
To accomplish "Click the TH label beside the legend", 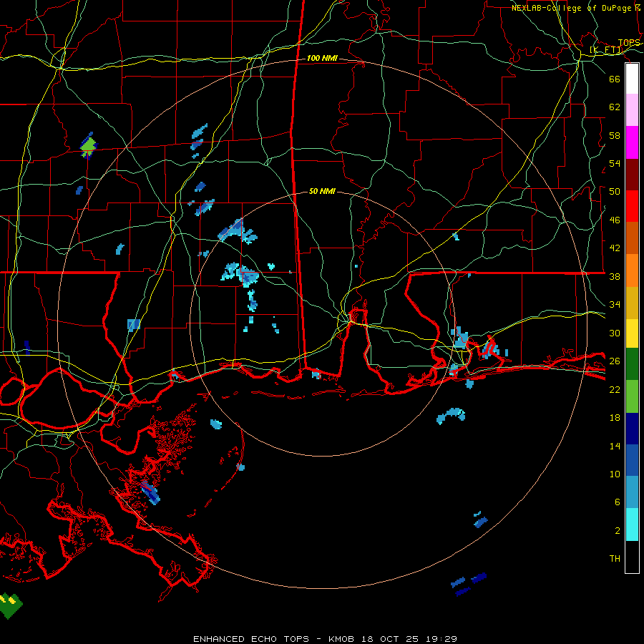I will pos(615,558).
